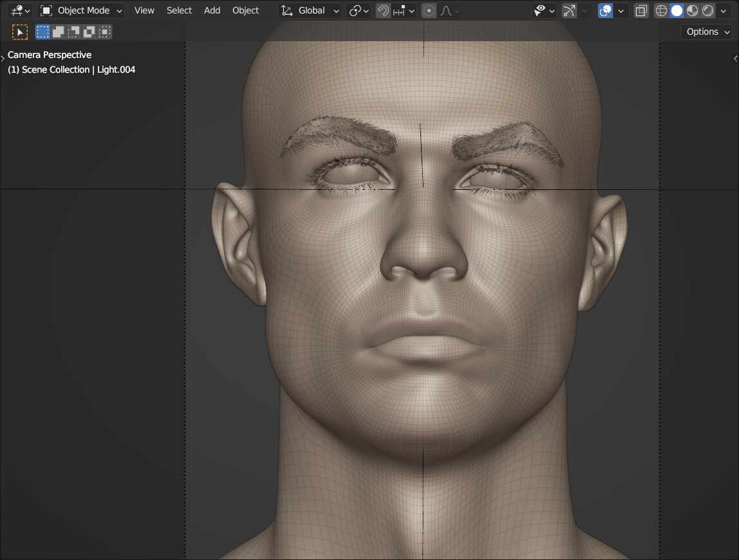Switch to solid viewport shading

pyautogui.click(x=677, y=10)
